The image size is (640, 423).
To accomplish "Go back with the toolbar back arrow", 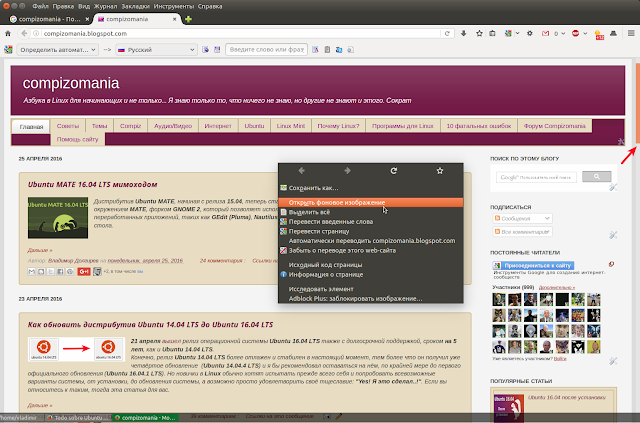I will pos(24,33).
